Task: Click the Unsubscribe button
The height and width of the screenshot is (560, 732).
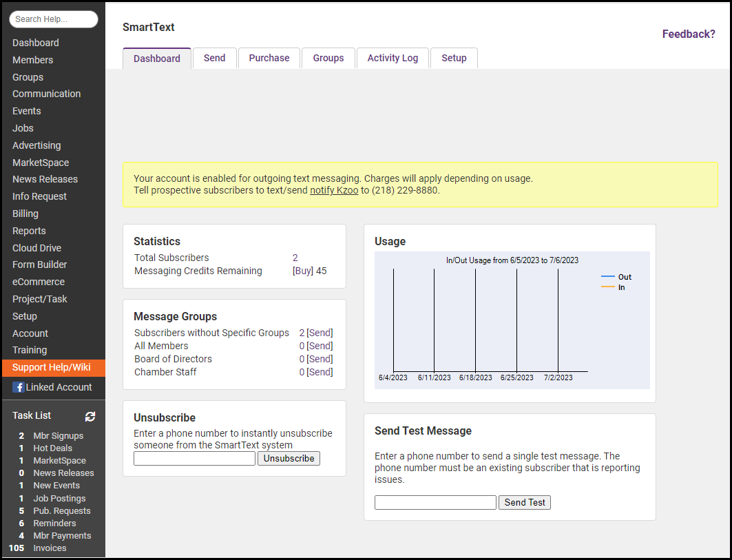Action: point(289,458)
